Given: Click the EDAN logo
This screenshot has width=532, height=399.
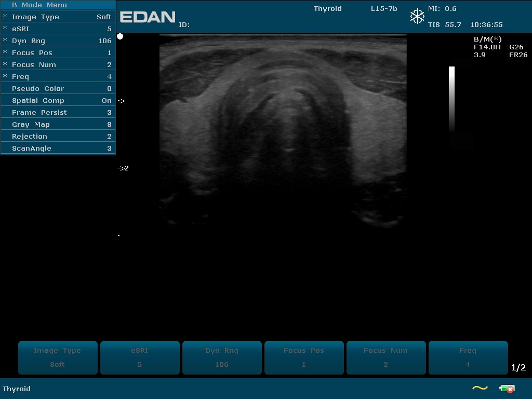Looking at the screenshot, I should pos(148,17).
